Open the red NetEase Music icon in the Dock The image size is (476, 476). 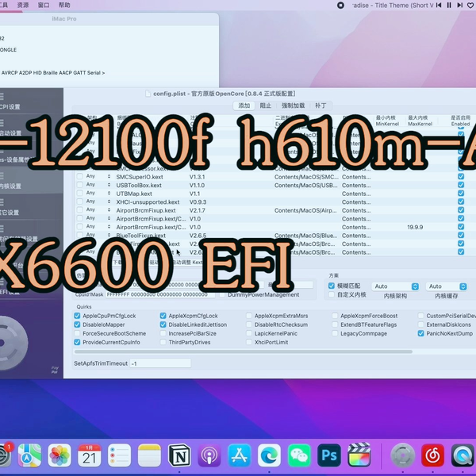(x=432, y=455)
